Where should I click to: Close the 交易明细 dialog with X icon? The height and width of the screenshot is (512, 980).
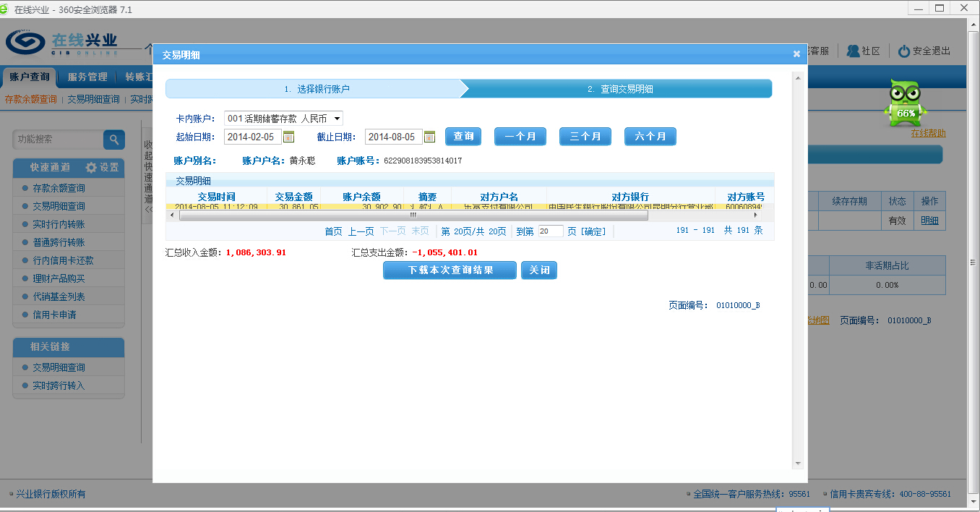pos(796,54)
